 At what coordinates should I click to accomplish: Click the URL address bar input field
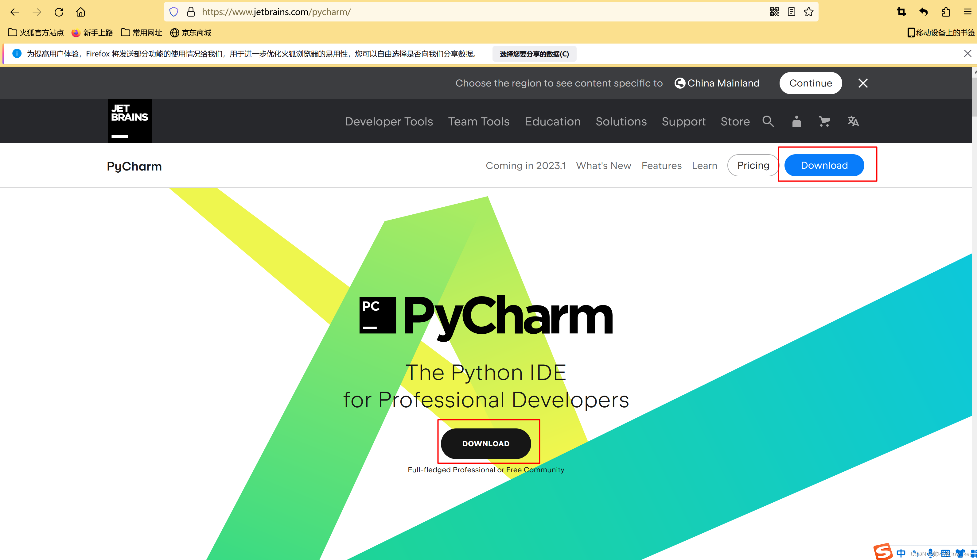(x=488, y=11)
